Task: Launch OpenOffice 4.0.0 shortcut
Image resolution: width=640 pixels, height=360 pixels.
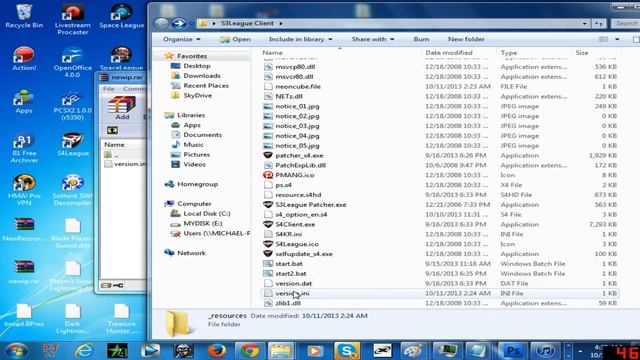Action: [x=73, y=62]
